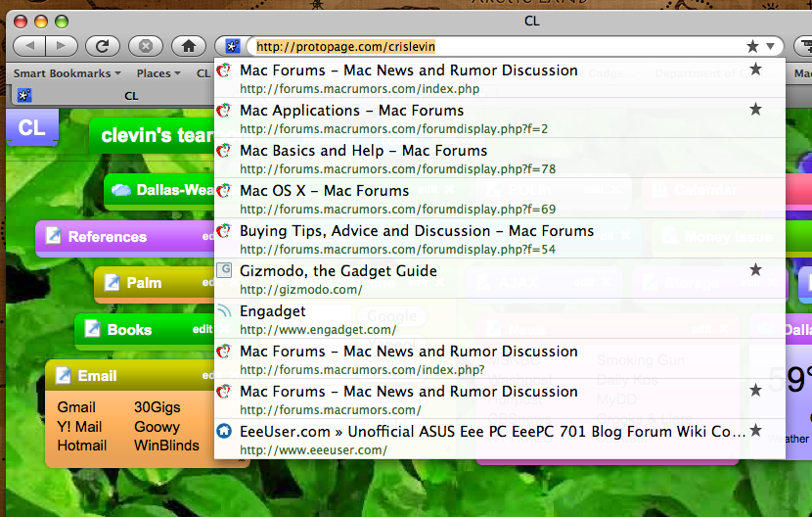Open Places dropdown in bookmarks bar

click(158, 73)
